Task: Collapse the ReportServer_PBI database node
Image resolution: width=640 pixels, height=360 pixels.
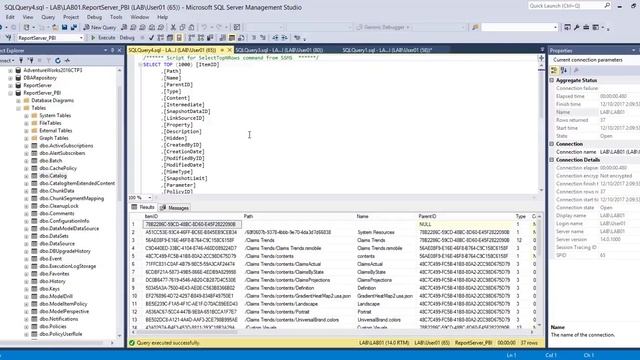Action: tap(10, 93)
